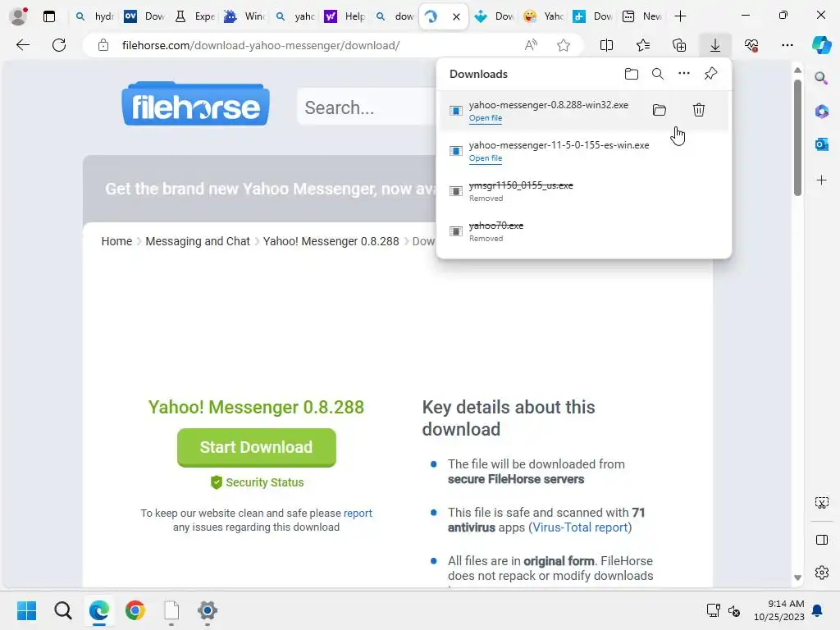Open Outlook in the sidebar
Image resolution: width=840 pixels, height=630 pixels.
[x=822, y=144]
